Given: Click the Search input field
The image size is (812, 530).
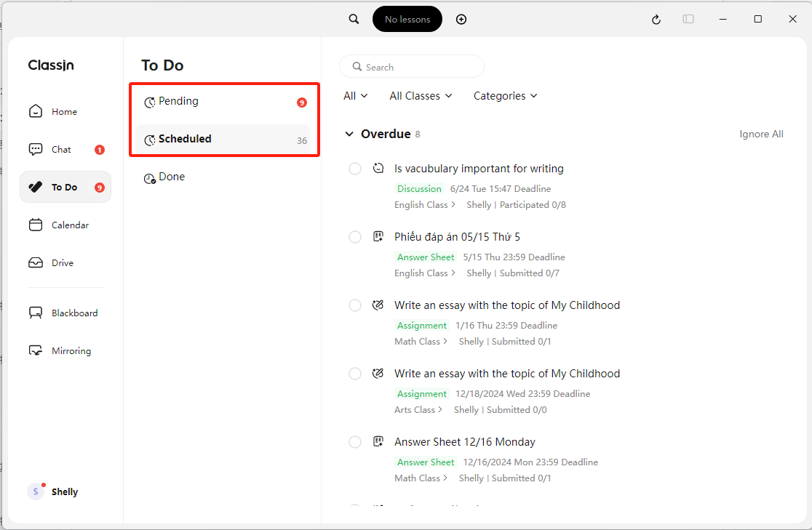Looking at the screenshot, I should pyautogui.click(x=412, y=67).
